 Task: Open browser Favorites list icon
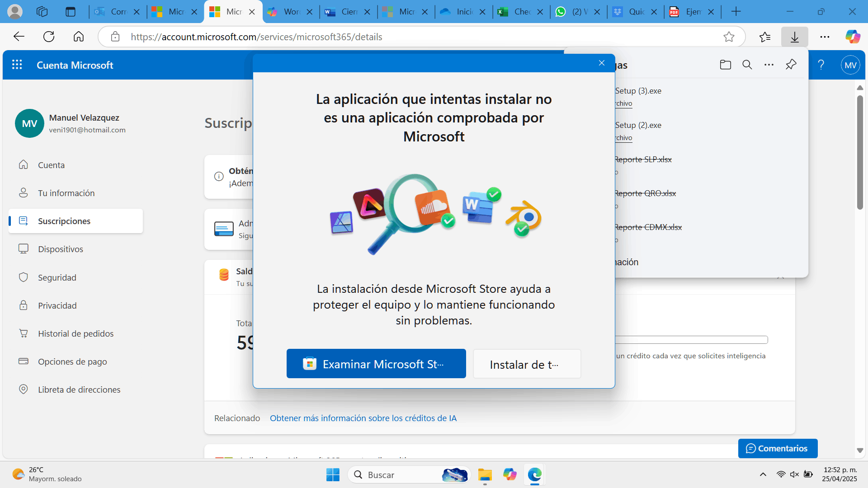click(x=765, y=37)
